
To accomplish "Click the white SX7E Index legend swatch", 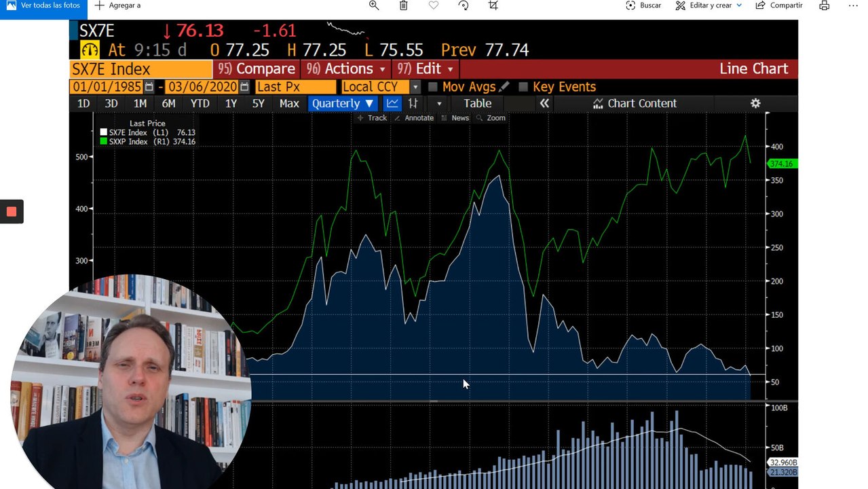I will coord(104,132).
